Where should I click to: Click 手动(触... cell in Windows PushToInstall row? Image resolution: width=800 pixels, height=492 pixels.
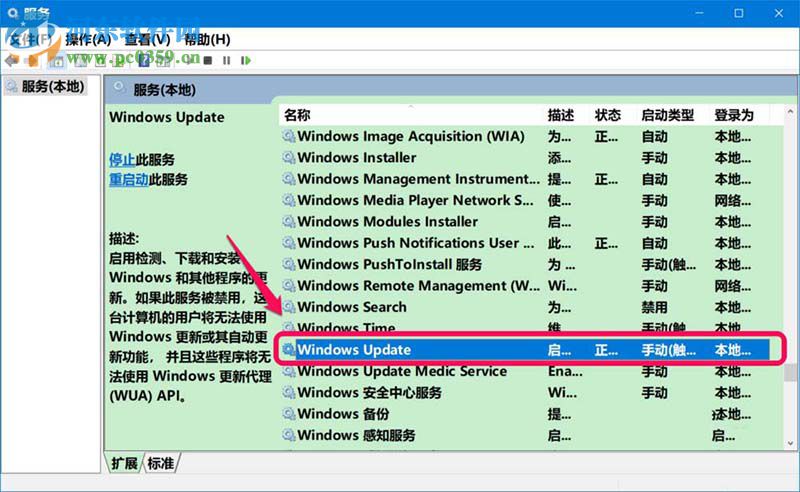point(668,264)
